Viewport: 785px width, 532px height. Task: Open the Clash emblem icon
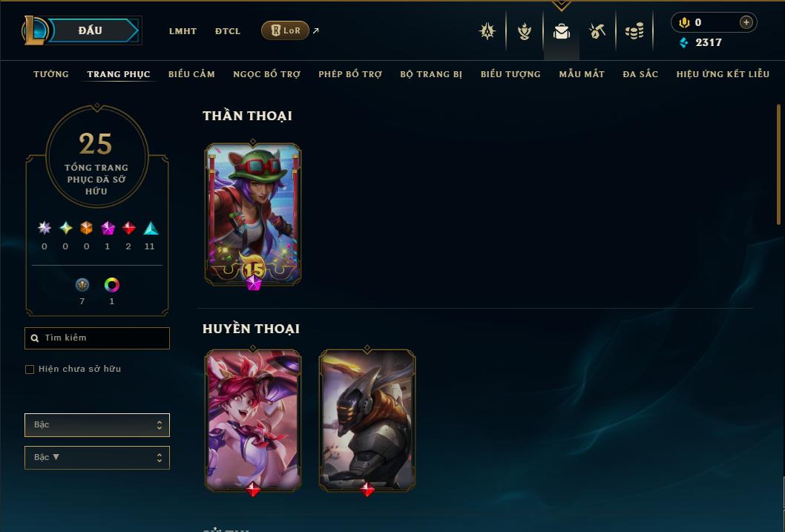pyautogui.click(x=487, y=31)
